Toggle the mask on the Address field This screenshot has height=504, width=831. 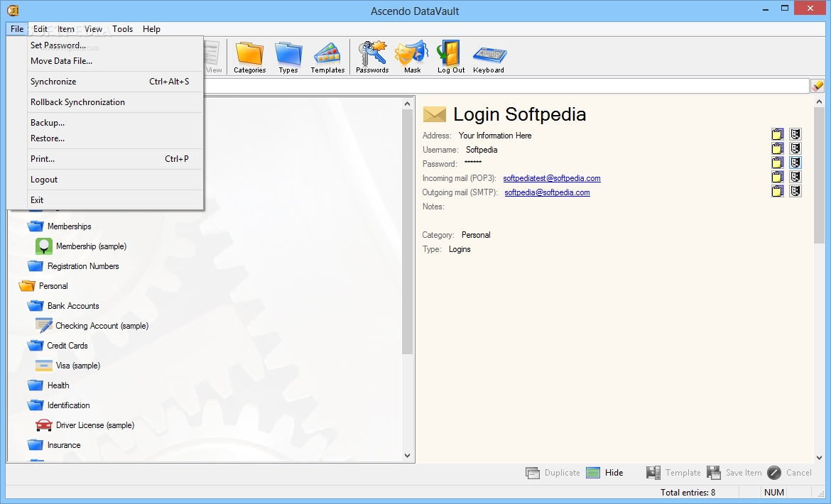[795, 134]
